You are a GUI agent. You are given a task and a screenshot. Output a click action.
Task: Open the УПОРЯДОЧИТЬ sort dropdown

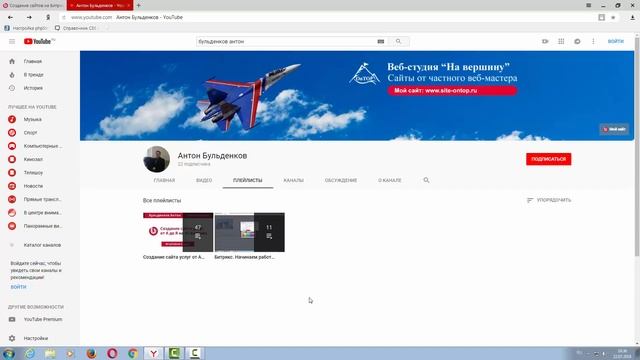point(549,200)
